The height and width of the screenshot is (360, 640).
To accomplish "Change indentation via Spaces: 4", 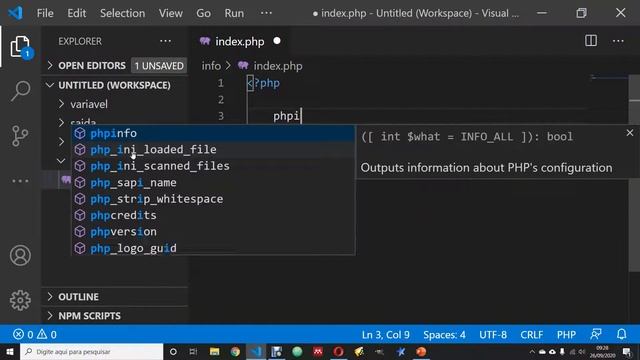I will point(444,335).
